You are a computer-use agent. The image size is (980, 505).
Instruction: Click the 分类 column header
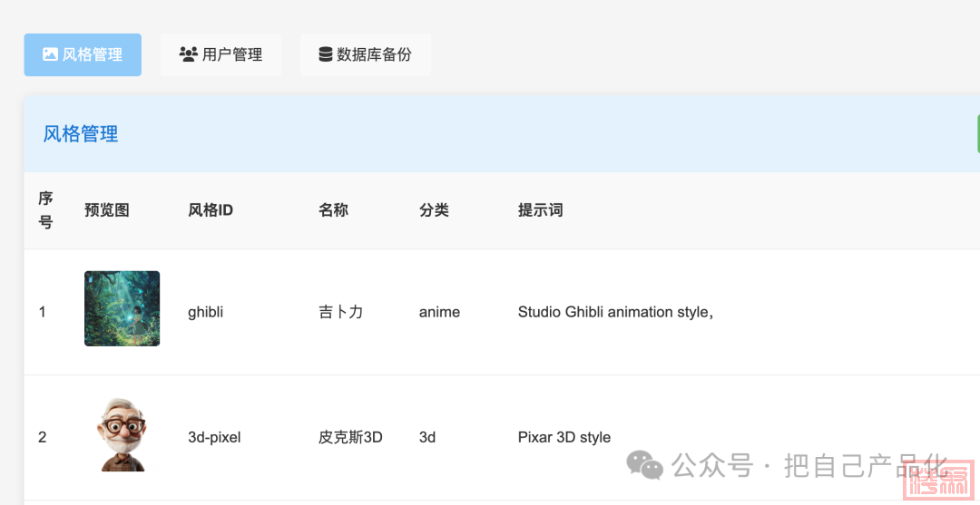[434, 210]
